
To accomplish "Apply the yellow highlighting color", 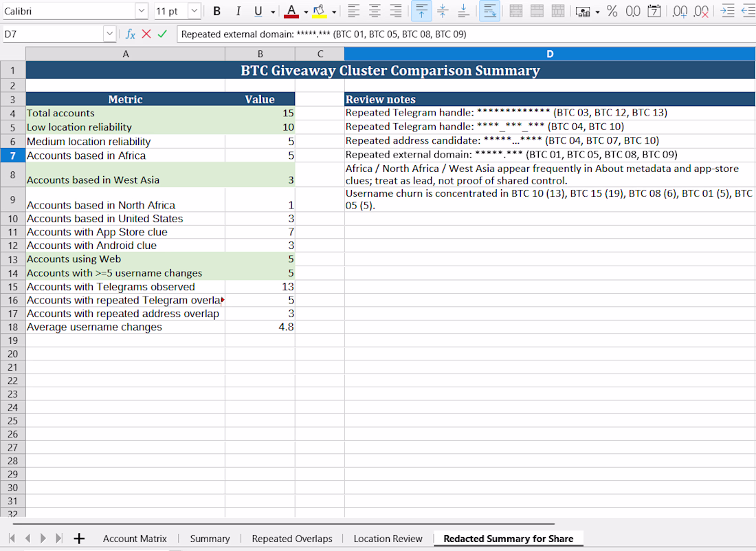I will pyautogui.click(x=319, y=11).
